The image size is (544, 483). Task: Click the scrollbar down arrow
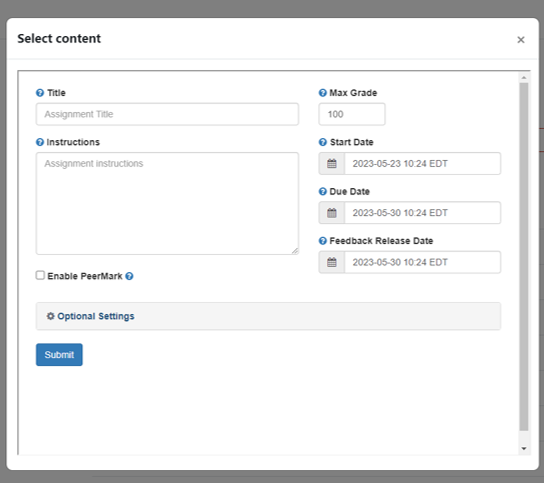pyautogui.click(x=524, y=449)
